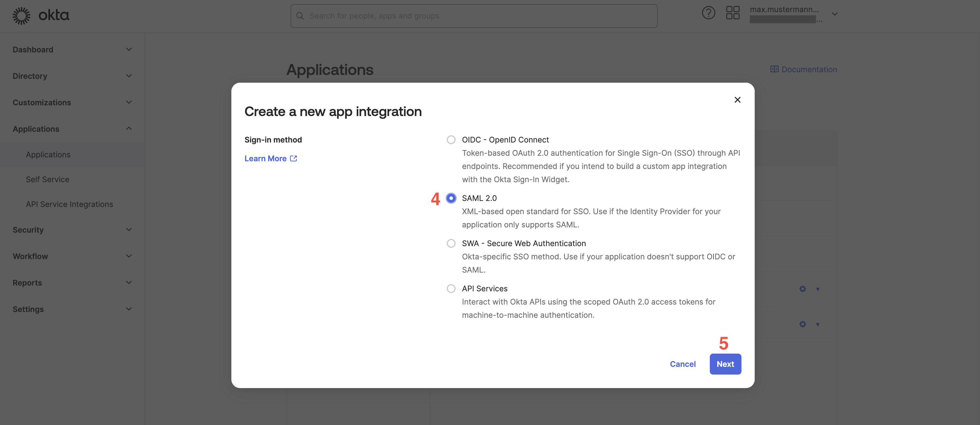The width and height of the screenshot is (980, 425).
Task: Open Self Service menu item
Action: click(48, 179)
